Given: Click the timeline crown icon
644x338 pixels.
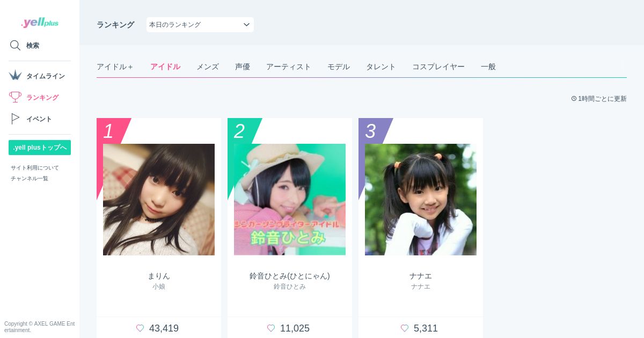Looking at the screenshot, I should tap(15, 75).
